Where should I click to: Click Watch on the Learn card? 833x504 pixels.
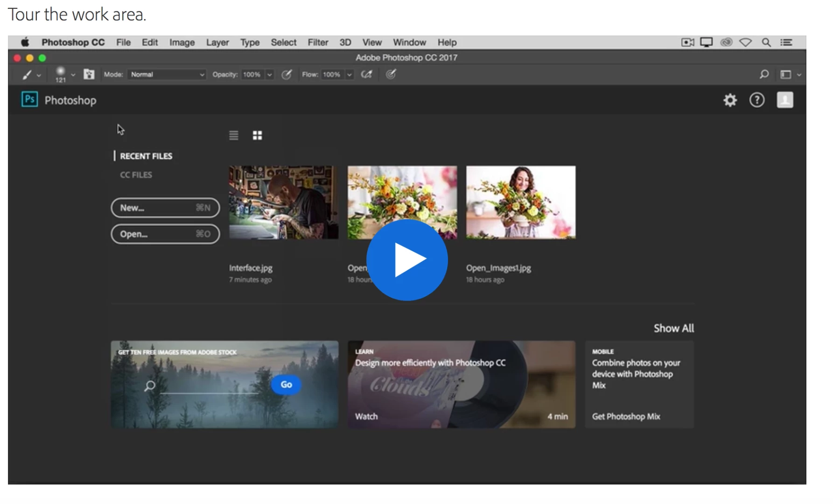(366, 416)
